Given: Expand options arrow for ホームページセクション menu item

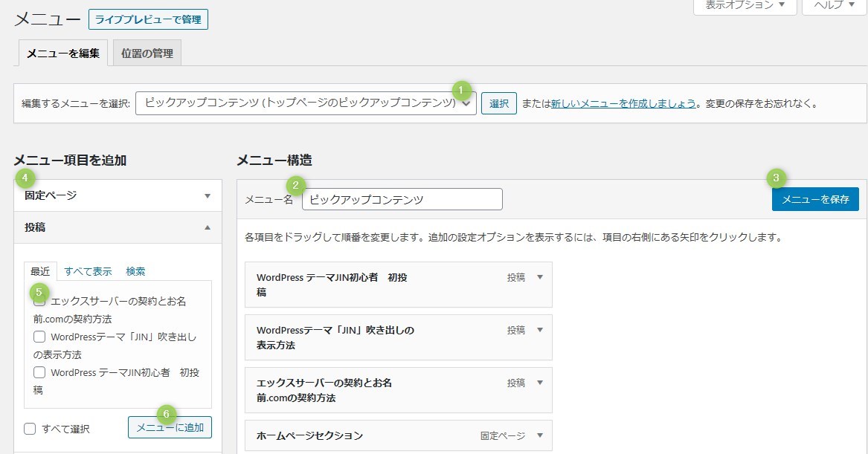Looking at the screenshot, I should coord(540,435).
